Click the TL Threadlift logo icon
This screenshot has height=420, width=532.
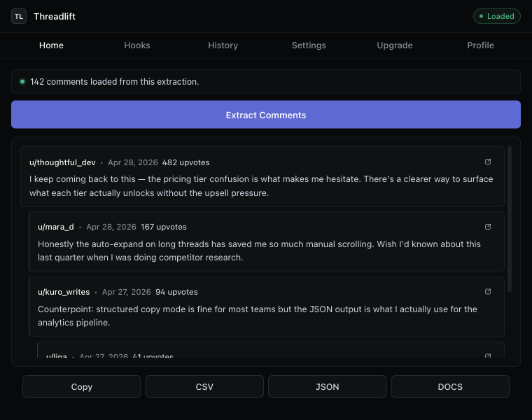pos(19,16)
